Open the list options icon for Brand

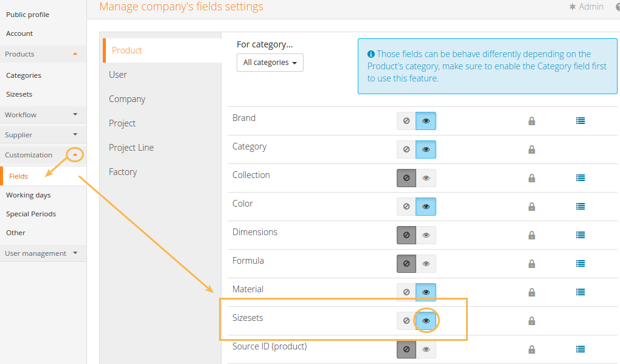pyautogui.click(x=580, y=121)
